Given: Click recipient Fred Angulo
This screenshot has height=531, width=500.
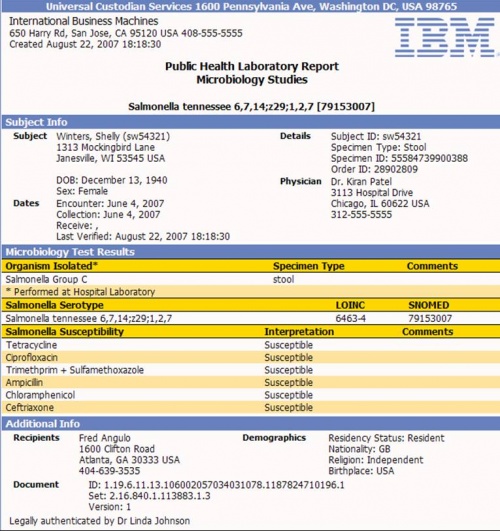Looking at the screenshot, I should click(105, 438).
